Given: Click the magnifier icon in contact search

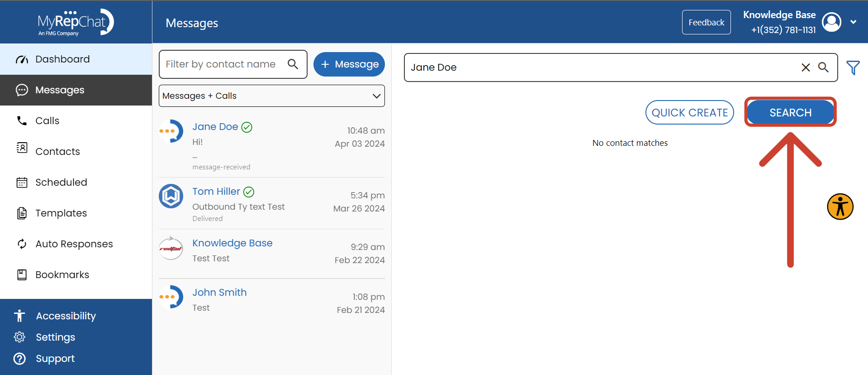Looking at the screenshot, I should (x=823, y=67).
